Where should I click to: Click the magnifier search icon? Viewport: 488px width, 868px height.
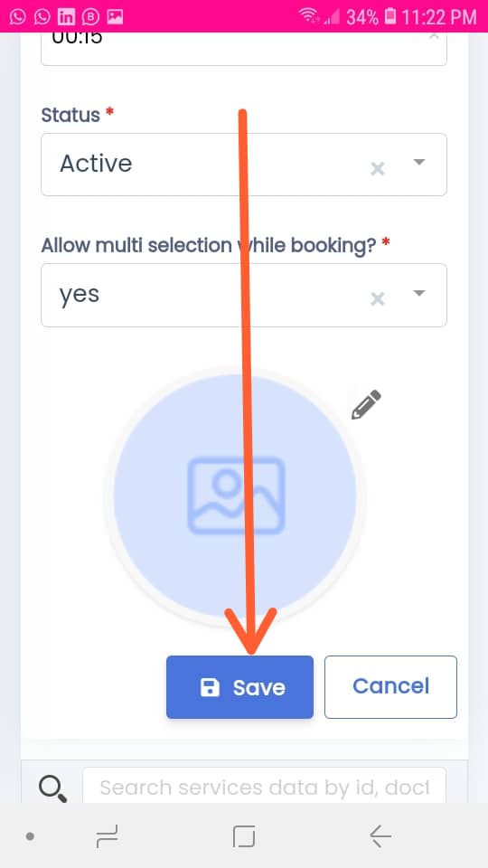click(x=53, y=788)
